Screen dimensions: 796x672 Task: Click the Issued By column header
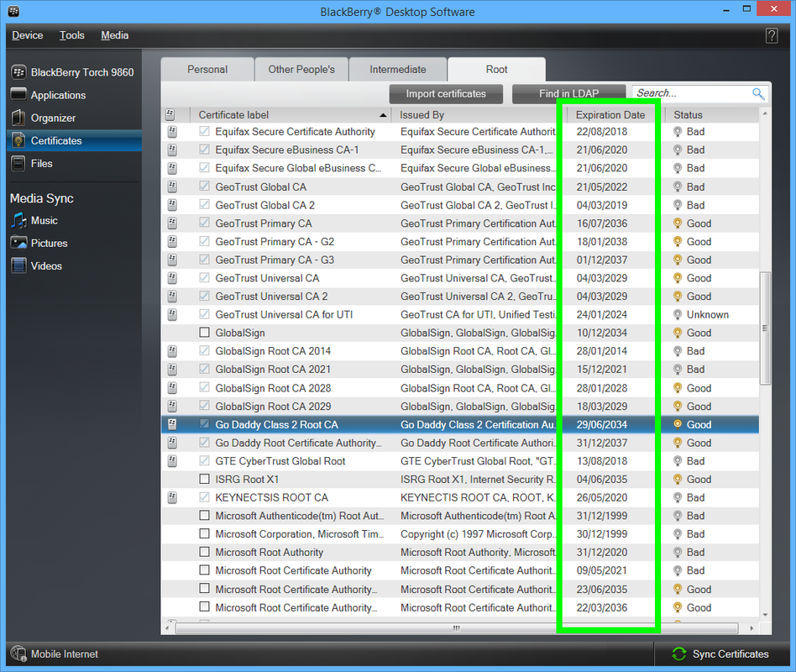(x=477, y=115)
